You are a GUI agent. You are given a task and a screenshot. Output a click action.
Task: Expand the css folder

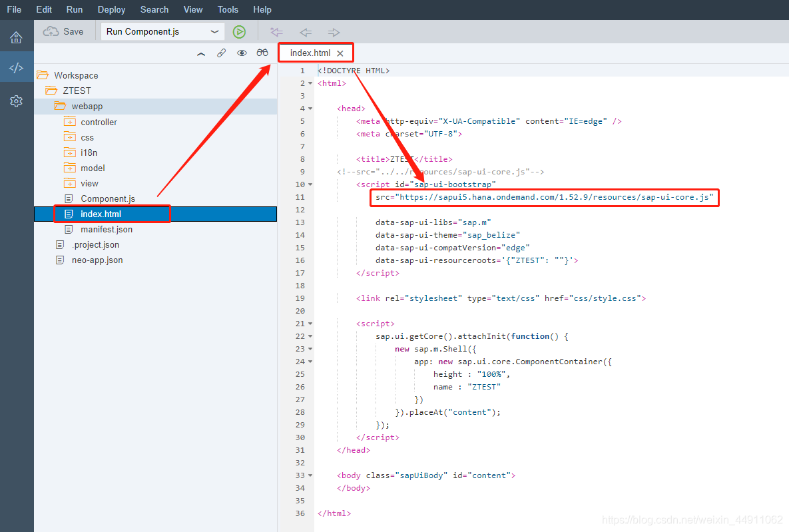(x=70, y=137)
